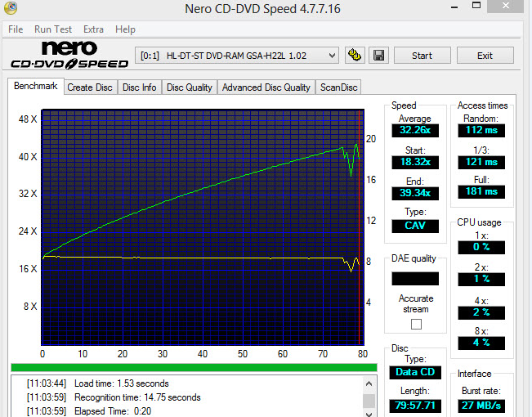The width and height of the screenshot is (532, 417).
Task: Open the HL-DT-ST DVD-RAM drive dropdown
Action: point(237,56)
